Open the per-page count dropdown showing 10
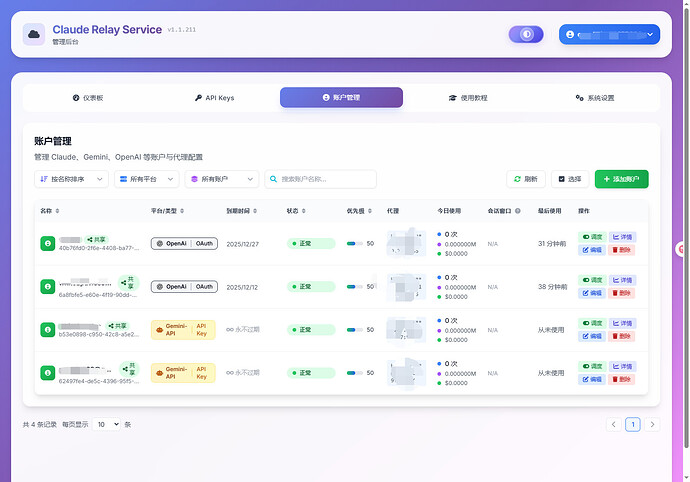This screenshot has width=690, height=482. click(x=106, y=424)
